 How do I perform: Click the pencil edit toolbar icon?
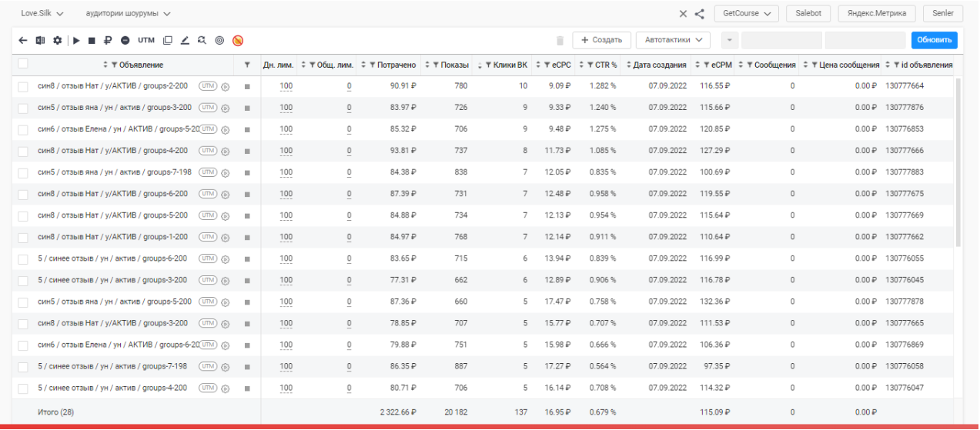point(185,40)
